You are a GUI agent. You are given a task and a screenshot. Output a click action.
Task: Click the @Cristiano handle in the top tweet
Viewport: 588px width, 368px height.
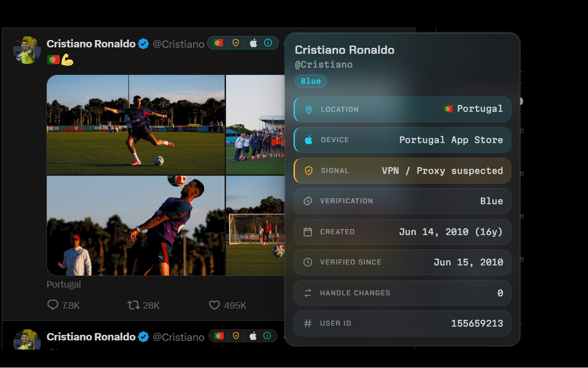[x=178, y=44]
